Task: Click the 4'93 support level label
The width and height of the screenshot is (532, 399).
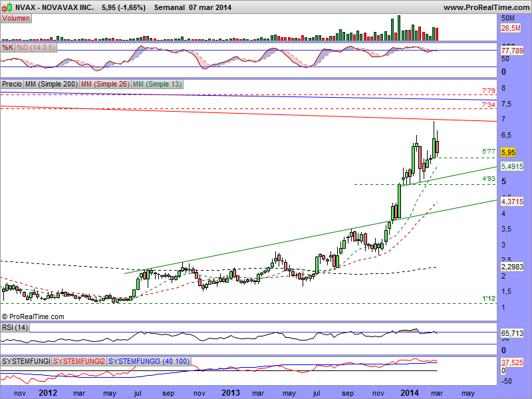Action: 489,178
